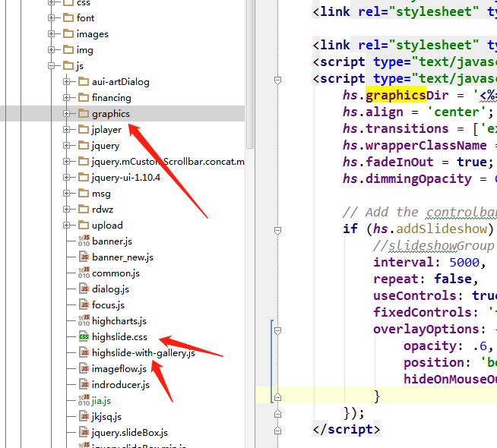Click the dialog.js file icon
This screenshot has height=448, width=497.
[84, 289]
